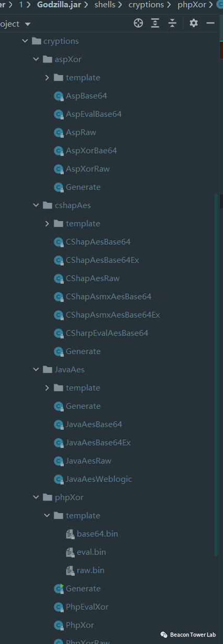
Task: Click the Collapse All toolbar icon
Action: pos(172,23)
